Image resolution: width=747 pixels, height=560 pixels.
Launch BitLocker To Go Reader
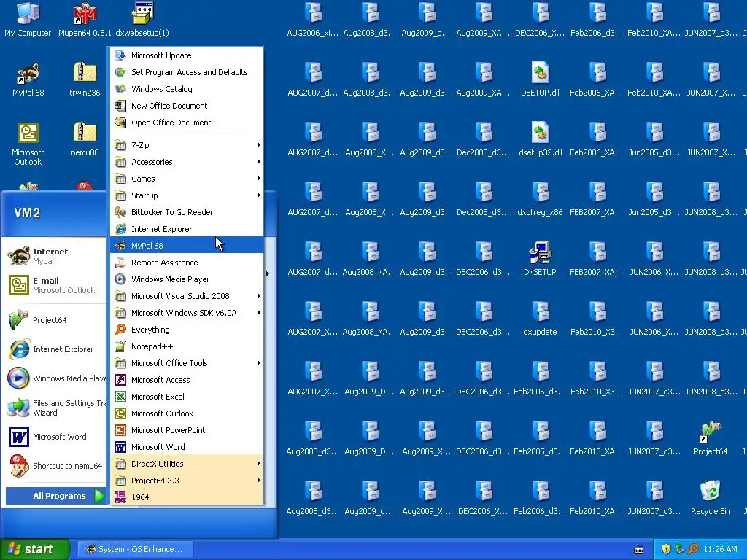click(187, 212)
